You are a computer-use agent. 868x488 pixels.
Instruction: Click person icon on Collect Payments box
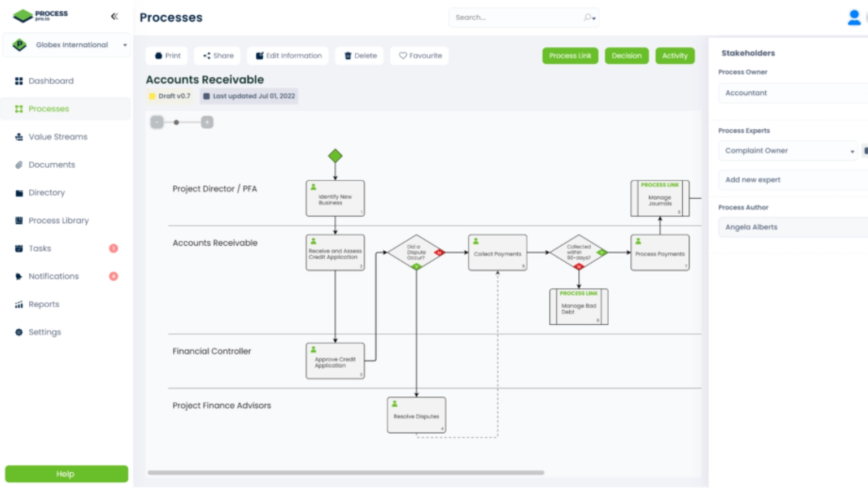[476, 241]
